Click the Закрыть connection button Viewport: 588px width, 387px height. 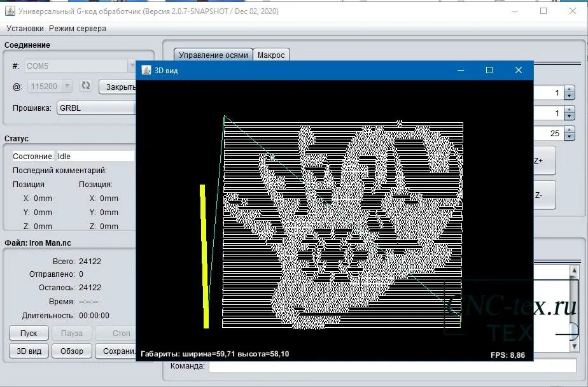tap(118, 87)
